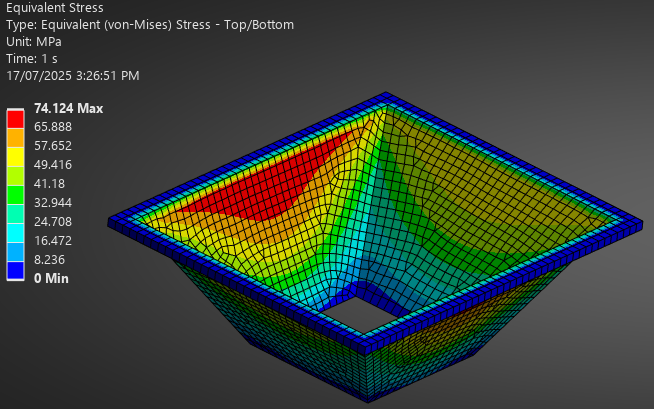Click the Time: 1 s label
Viewport: 654px width, 409px height.
(x=32, y=59)
